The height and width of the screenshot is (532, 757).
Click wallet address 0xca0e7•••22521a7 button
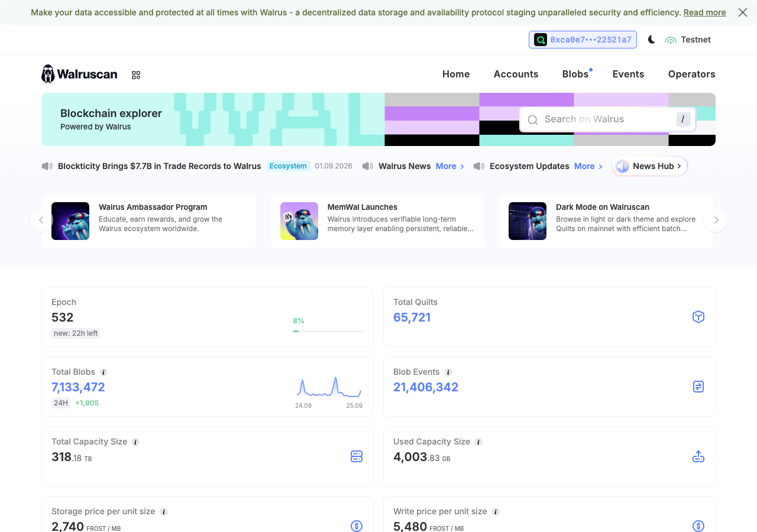click(x=583, y=40)
